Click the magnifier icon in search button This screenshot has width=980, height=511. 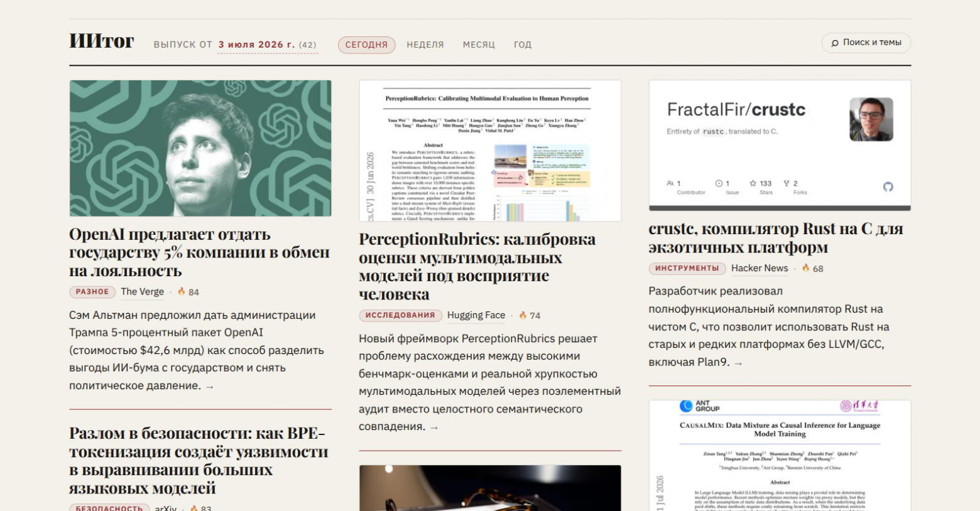(x=834, y=43)
